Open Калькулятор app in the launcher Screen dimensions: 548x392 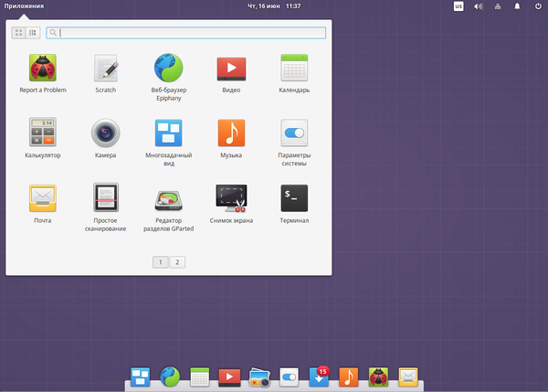tap(43, 132)
